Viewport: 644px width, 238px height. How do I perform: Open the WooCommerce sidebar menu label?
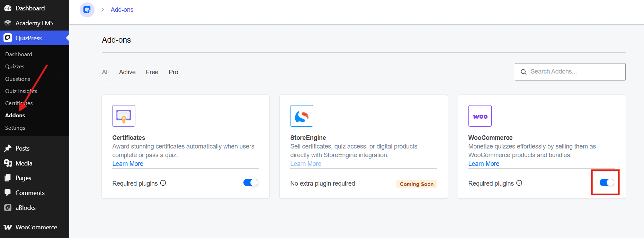click(36, 227)
